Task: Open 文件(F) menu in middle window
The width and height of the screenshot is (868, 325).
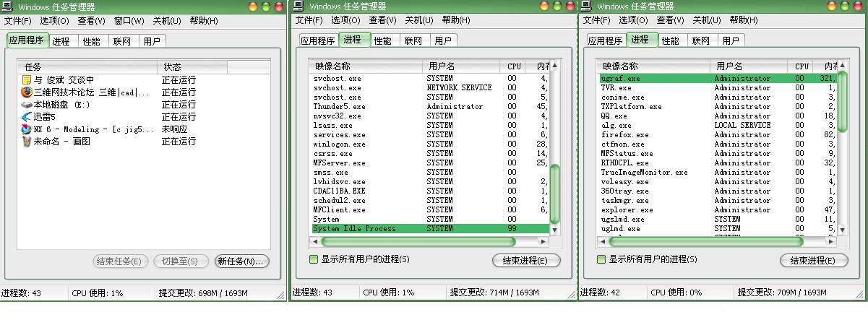Action: 309,20
